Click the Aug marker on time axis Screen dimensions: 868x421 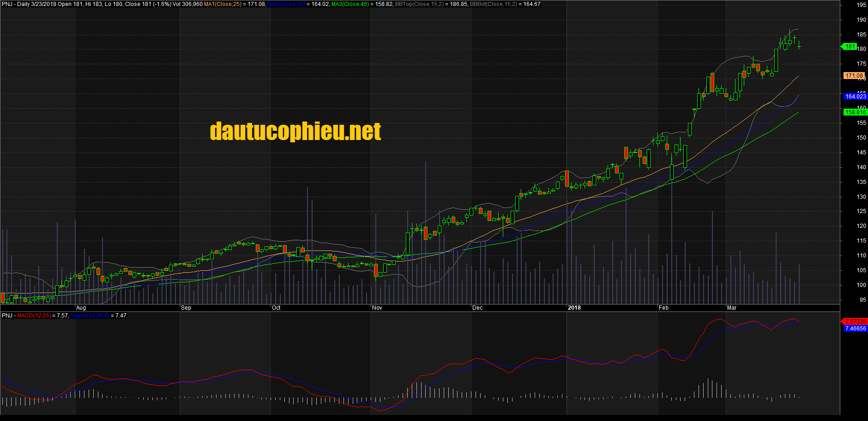[x=81, y=308]
